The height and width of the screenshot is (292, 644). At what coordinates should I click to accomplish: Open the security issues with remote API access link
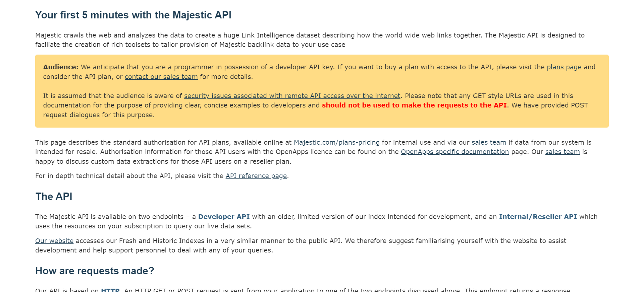(x=292, y=96)
